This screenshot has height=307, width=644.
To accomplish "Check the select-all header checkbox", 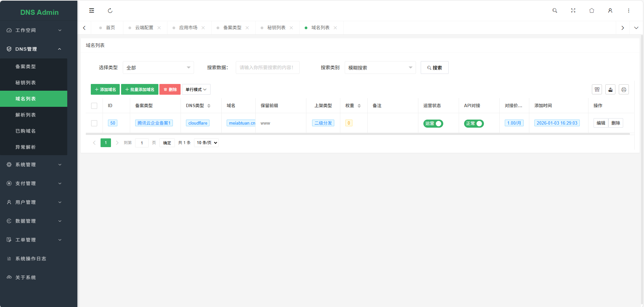I will 94,106.
